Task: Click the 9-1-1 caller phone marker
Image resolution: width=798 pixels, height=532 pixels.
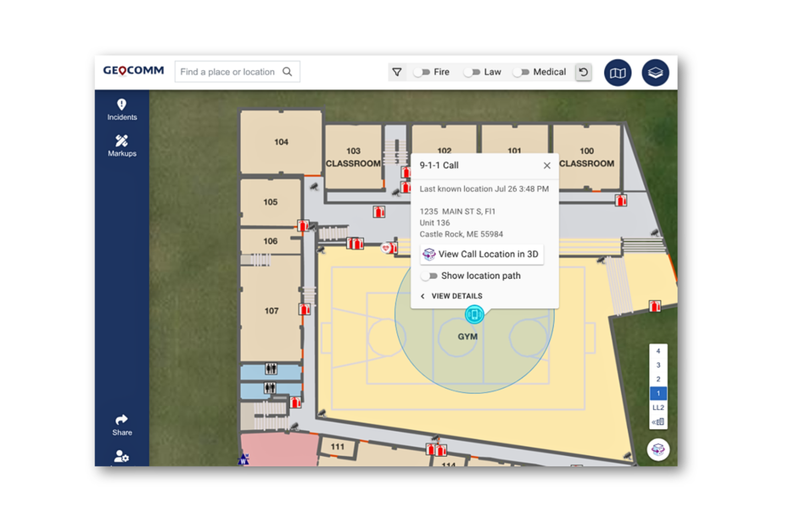Action: (x=474, y=314)
